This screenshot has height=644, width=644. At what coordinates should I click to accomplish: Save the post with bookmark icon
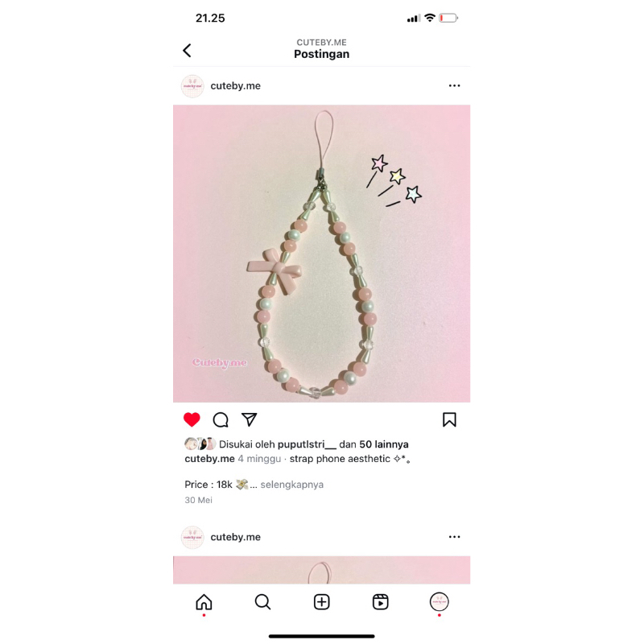(x=449, y=419)
